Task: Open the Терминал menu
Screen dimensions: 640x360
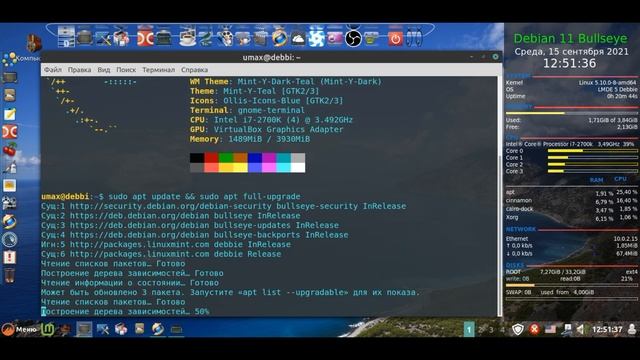Action: pyautogui.click(x=158, y=70)
